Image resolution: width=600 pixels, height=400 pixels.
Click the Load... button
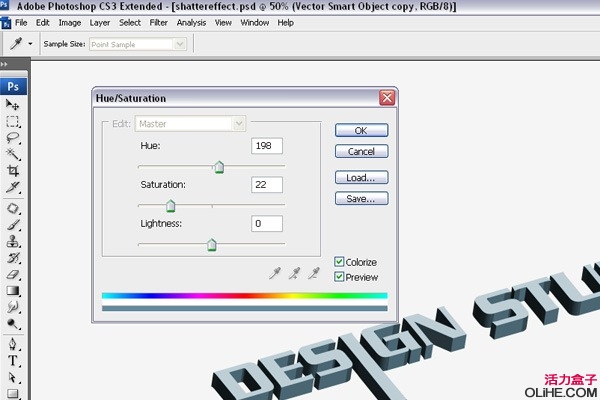(x=362, y=178)
